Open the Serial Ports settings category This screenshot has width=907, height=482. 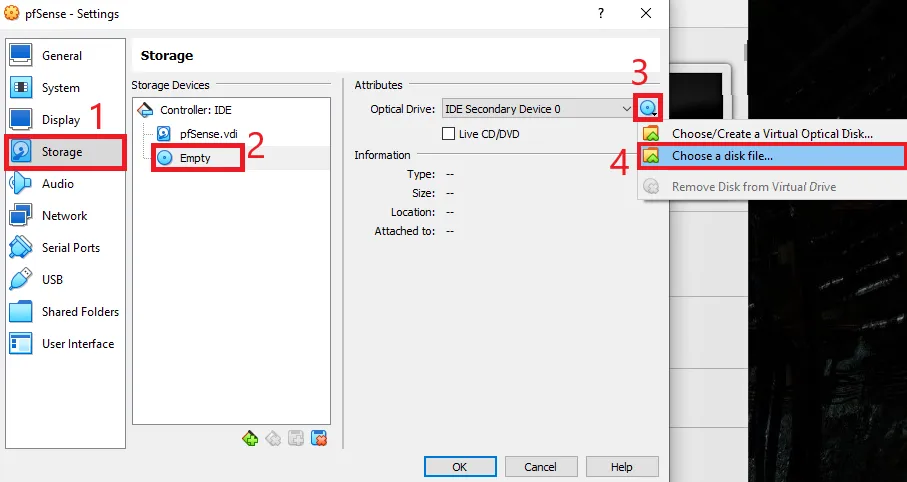[x=65, y=248]
